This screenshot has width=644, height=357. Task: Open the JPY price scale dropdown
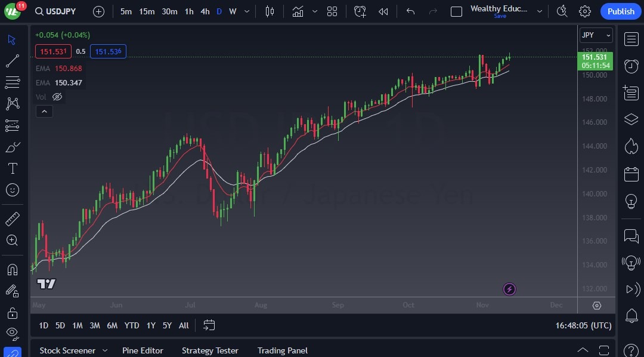(595, 35)
